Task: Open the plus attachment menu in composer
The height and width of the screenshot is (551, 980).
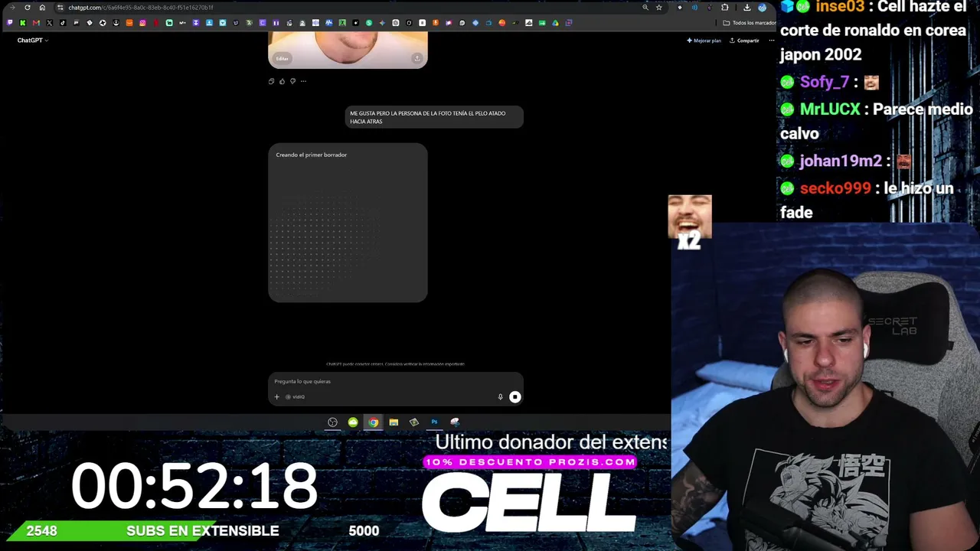Action: point(276,396)
